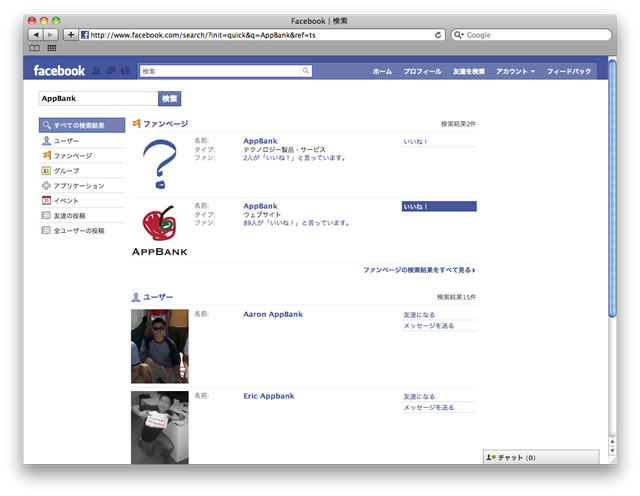
Task: Open the チャット (0) bar
Action: pyautogui.click(x=541, y=457)
